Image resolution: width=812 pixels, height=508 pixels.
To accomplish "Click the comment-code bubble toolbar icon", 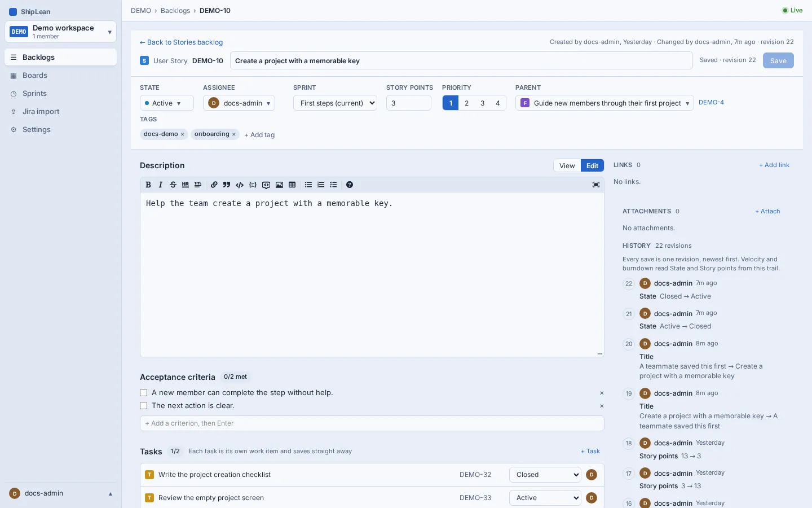I will pos(266,185).
